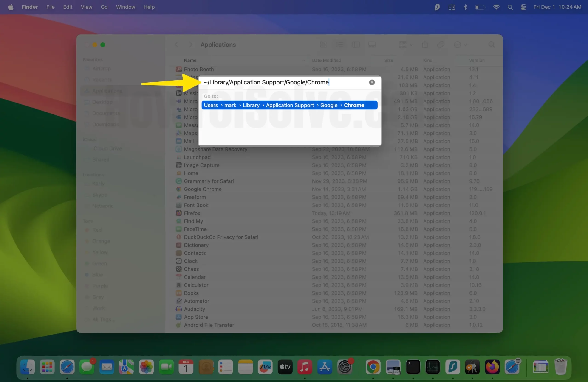Click the date and time in menu bar
Image resolution: width=588 pixels, height=382 pixels.
click(x=557, y=7)
